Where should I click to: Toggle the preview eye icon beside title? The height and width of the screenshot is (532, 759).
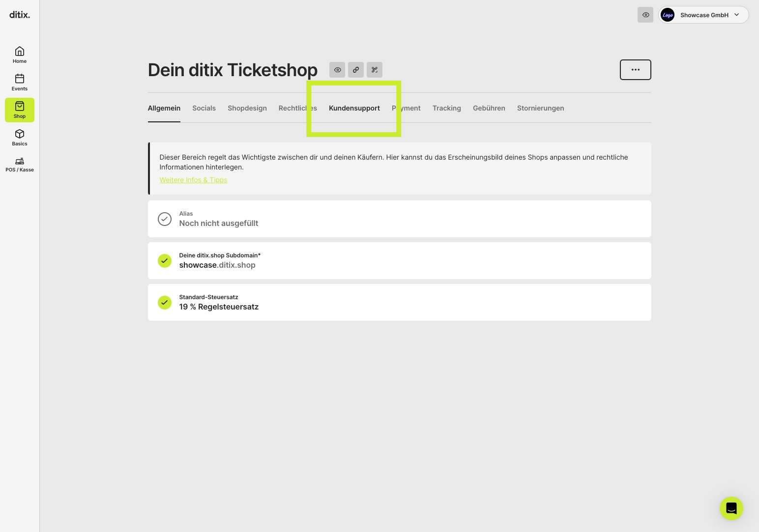click(x=337, y=70)
